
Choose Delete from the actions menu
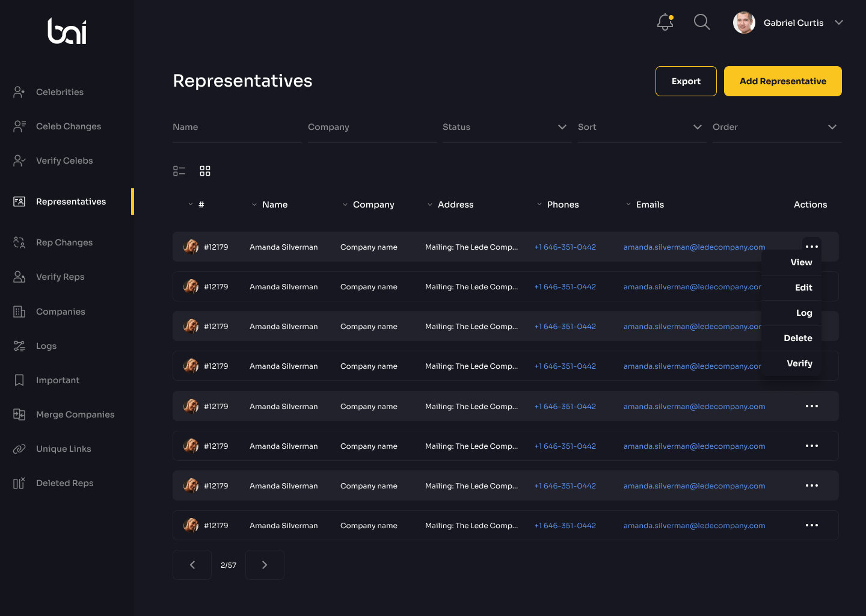797,338
